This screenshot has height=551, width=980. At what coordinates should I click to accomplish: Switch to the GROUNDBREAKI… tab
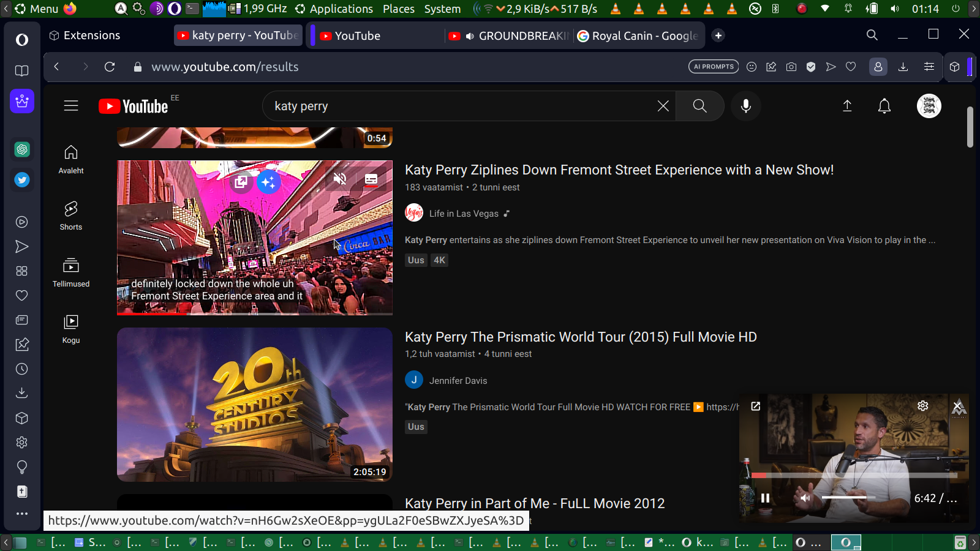pos(508,36)
